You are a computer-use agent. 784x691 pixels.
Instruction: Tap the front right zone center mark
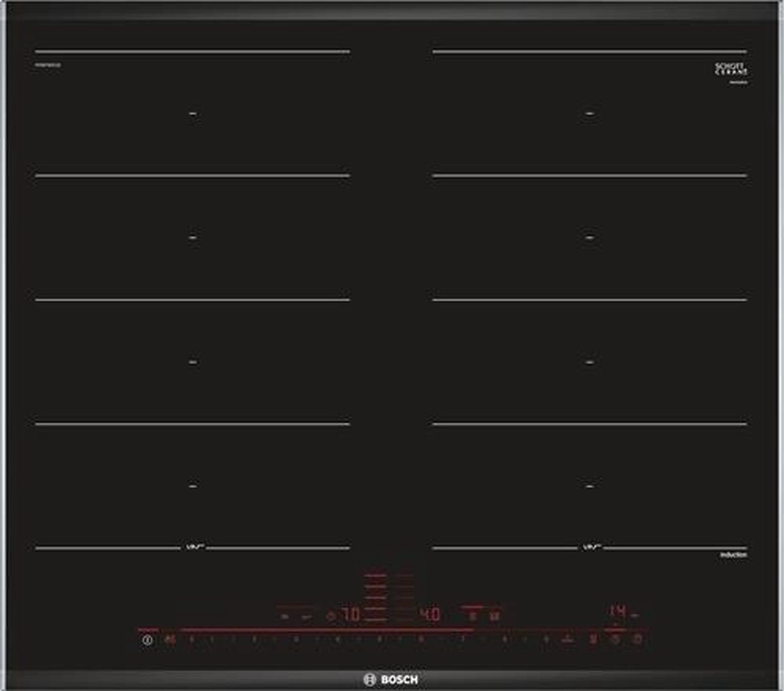pyautogui.click(x=590, y=486)
